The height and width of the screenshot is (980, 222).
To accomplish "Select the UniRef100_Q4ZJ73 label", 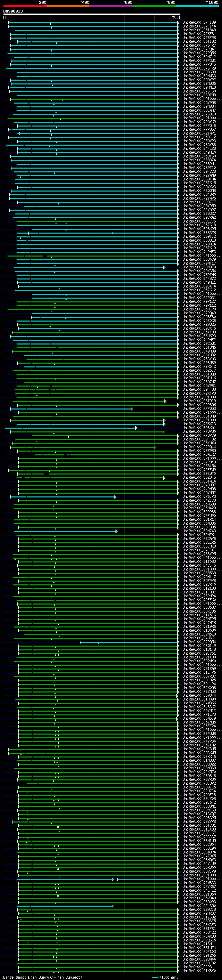I will [199, 500].
